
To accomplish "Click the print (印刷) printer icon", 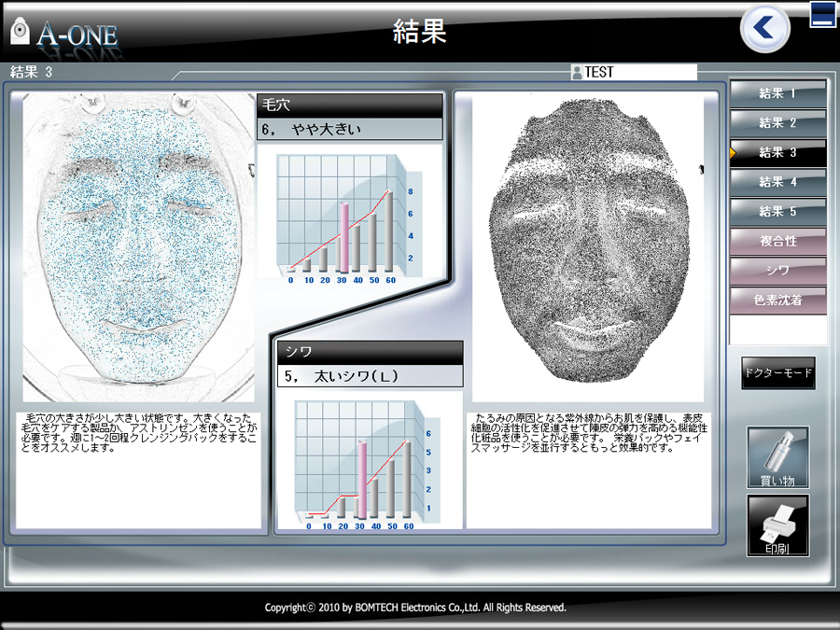I will (777, 525).
